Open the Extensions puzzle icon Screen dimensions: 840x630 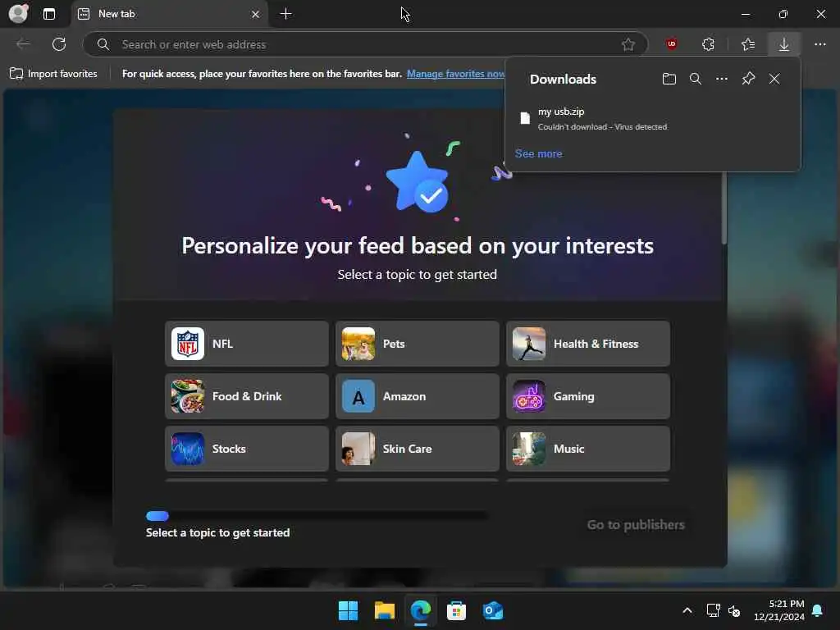tap(708, 44)
